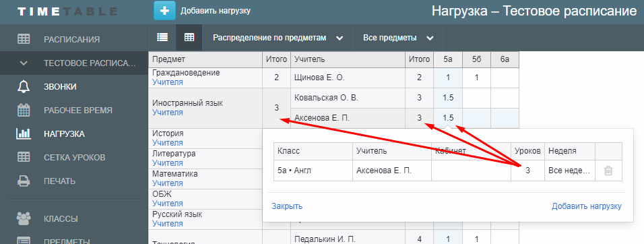Open Расписания in the sidebar
The width and height of the screenshot is (644, 244).
[x=72, y=40]
